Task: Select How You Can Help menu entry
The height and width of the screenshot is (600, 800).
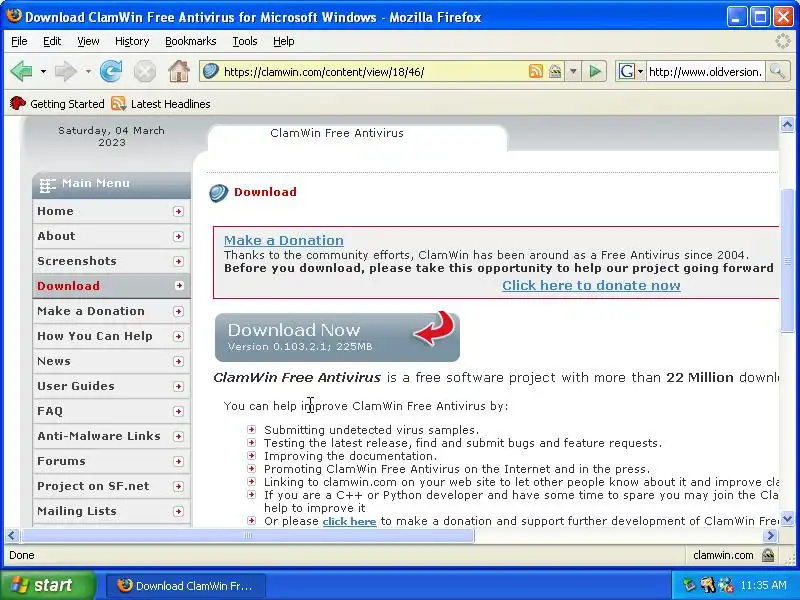Action: pos(111,336)
